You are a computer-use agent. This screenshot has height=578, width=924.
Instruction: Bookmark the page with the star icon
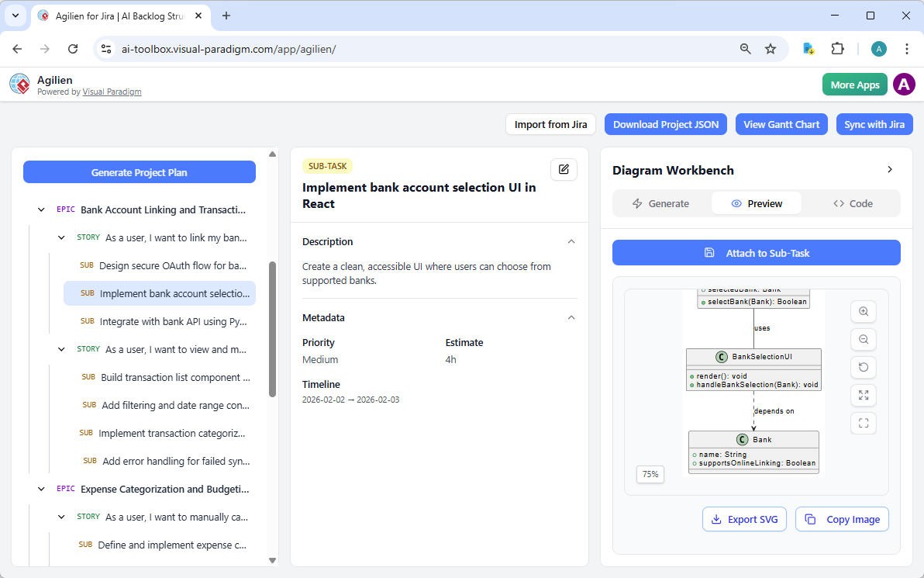pos(771,48)
